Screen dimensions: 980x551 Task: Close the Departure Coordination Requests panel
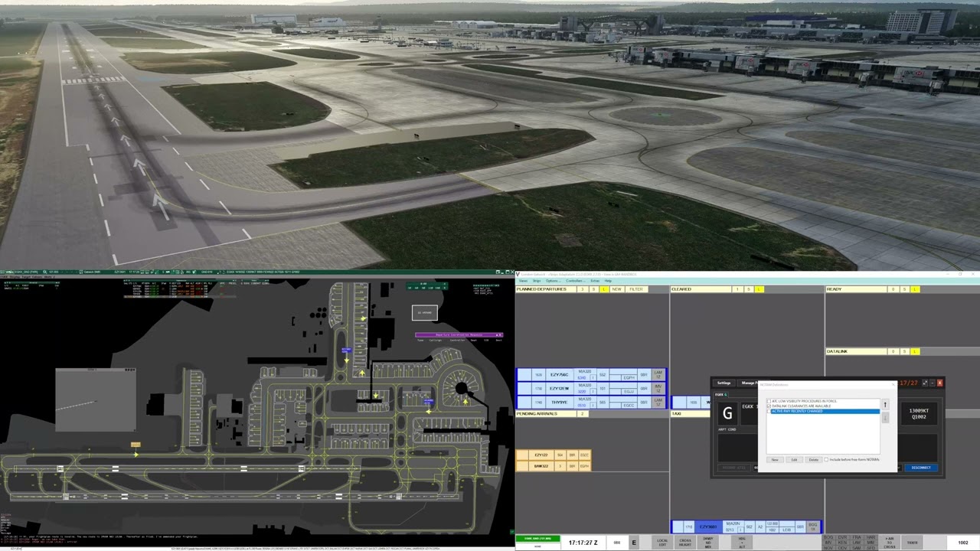coord(498,334)
